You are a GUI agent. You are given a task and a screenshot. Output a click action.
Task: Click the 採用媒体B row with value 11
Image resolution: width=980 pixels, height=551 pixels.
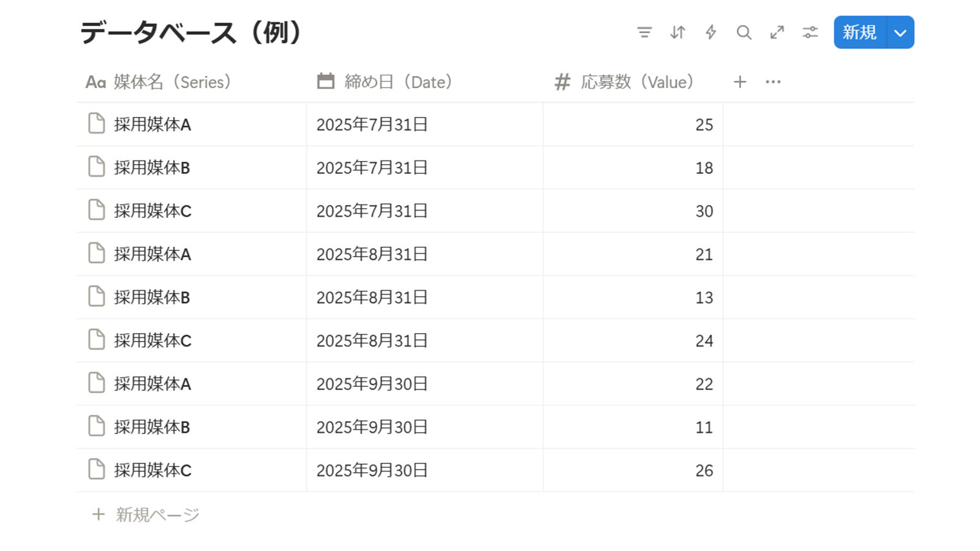pos(152,427)
